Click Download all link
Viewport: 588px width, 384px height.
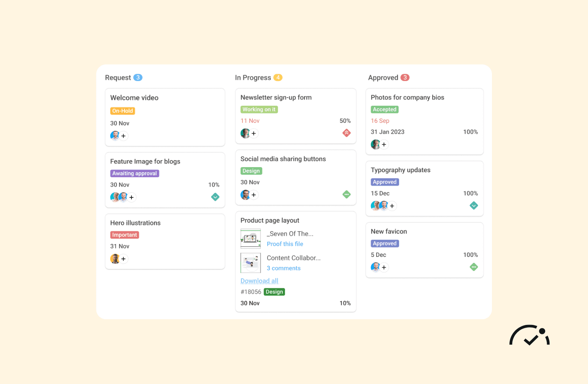(259, 281)
